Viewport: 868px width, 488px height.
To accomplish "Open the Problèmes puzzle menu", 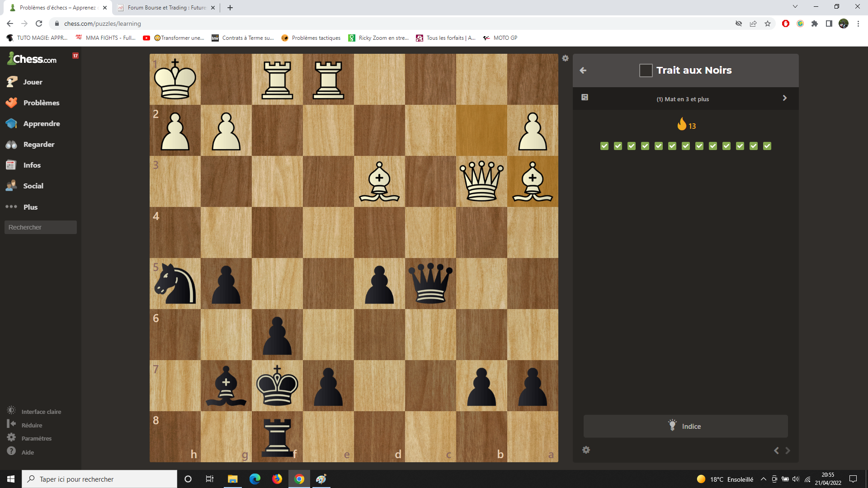I will [41, 103].
